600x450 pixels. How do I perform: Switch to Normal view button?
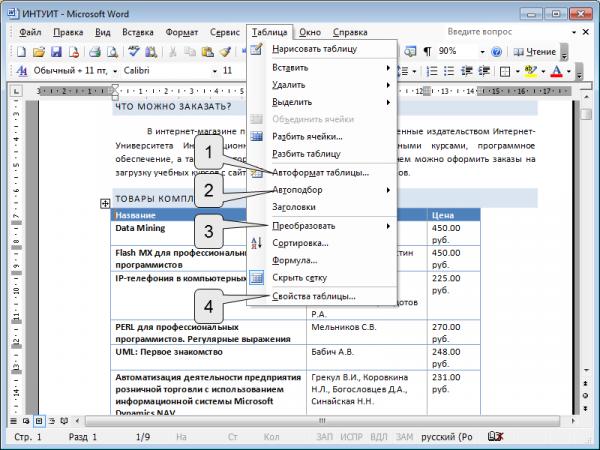coord(14,421)
